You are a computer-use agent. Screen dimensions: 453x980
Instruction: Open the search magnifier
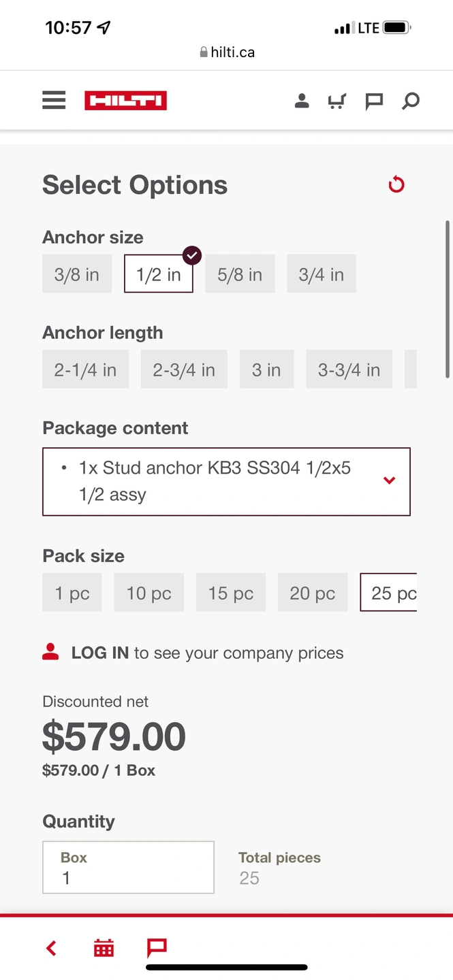pyautogui.click(x=410, y=101)
